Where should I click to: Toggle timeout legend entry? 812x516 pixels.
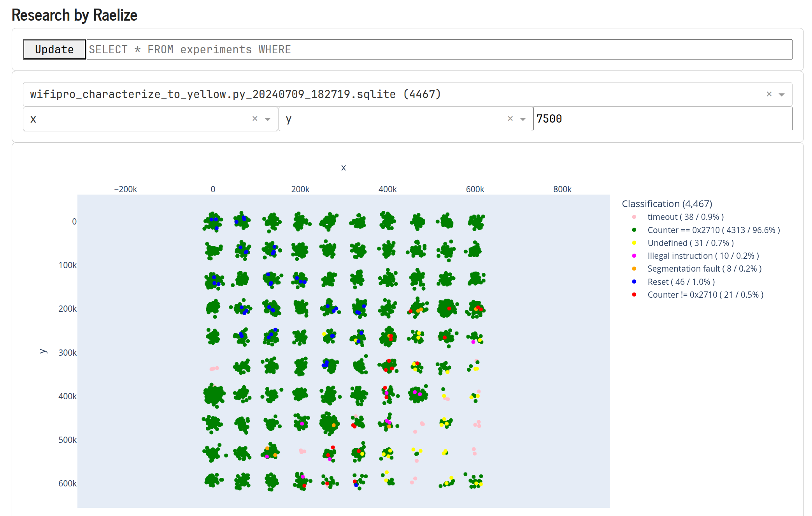coord(685,217)
